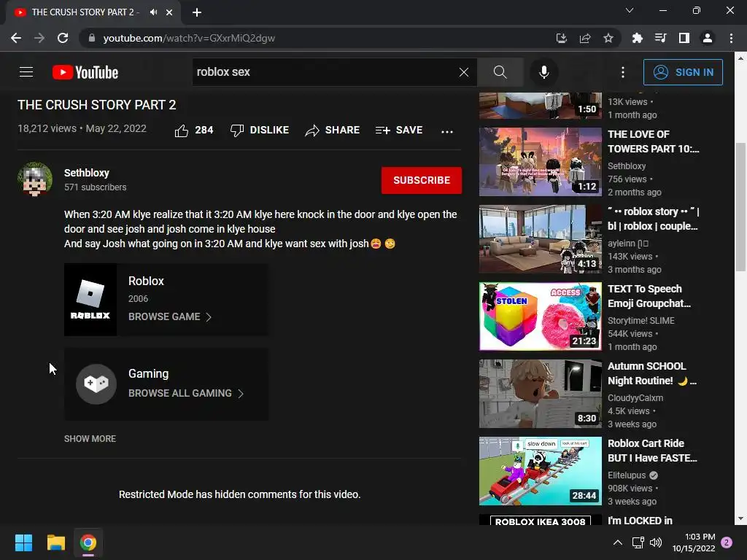Toggle the browser side panel
747x560 pixels.
684,38
